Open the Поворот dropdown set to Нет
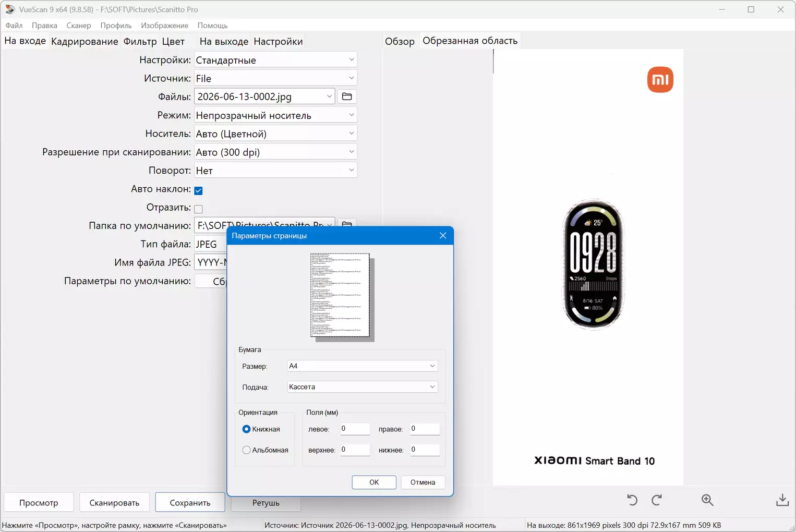 (x=275, y=171)
